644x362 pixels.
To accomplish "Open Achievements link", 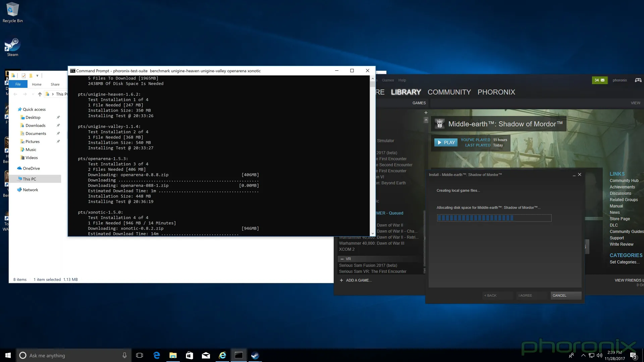I will [622, 187].
